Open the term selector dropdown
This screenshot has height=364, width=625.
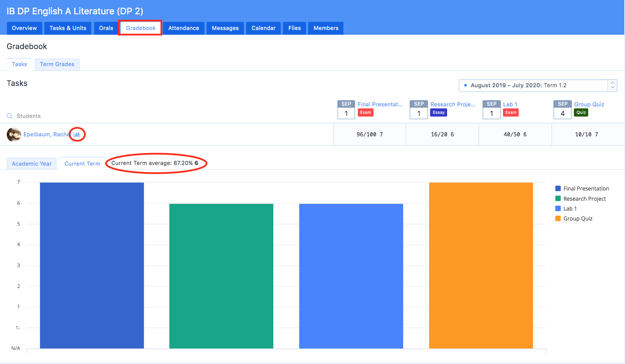coord(533,85)
